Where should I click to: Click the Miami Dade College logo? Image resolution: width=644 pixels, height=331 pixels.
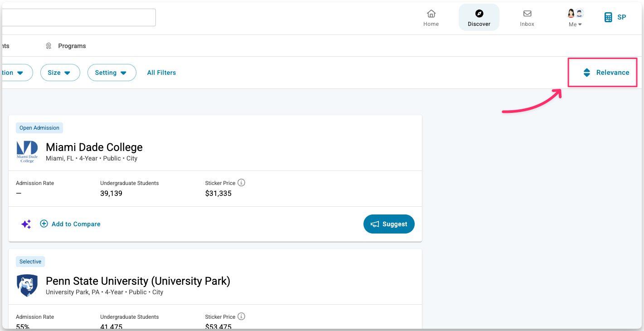(x=27, y=151)
